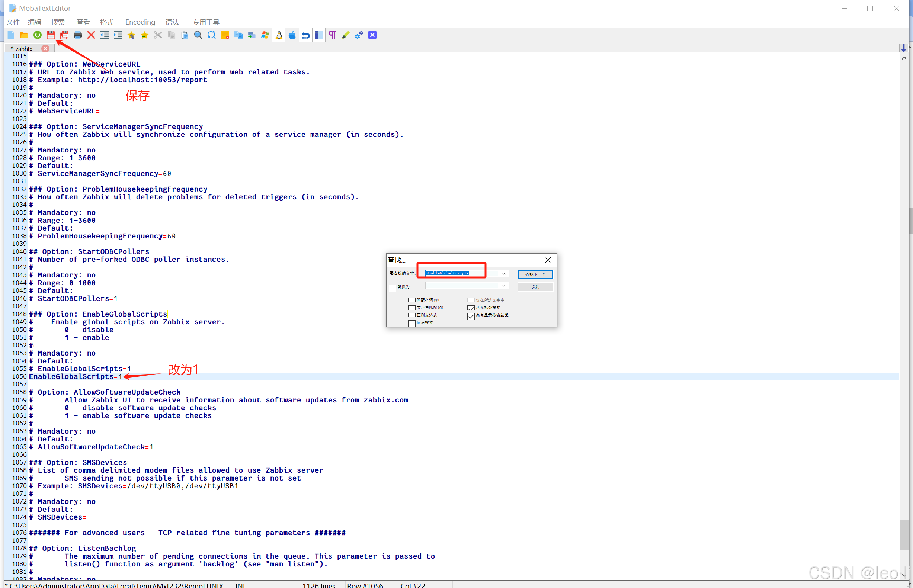Check the 大小写匹配 case match option

[411, 308]
